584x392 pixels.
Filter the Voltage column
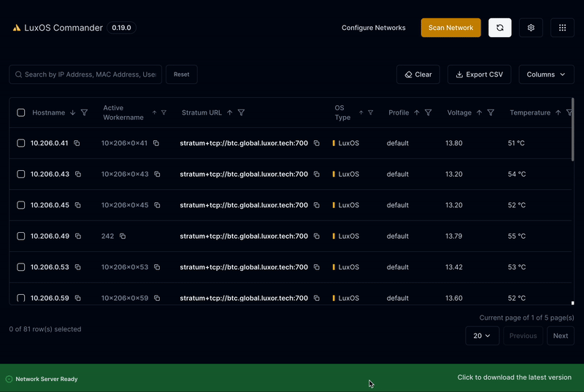[x=491, y=112]
